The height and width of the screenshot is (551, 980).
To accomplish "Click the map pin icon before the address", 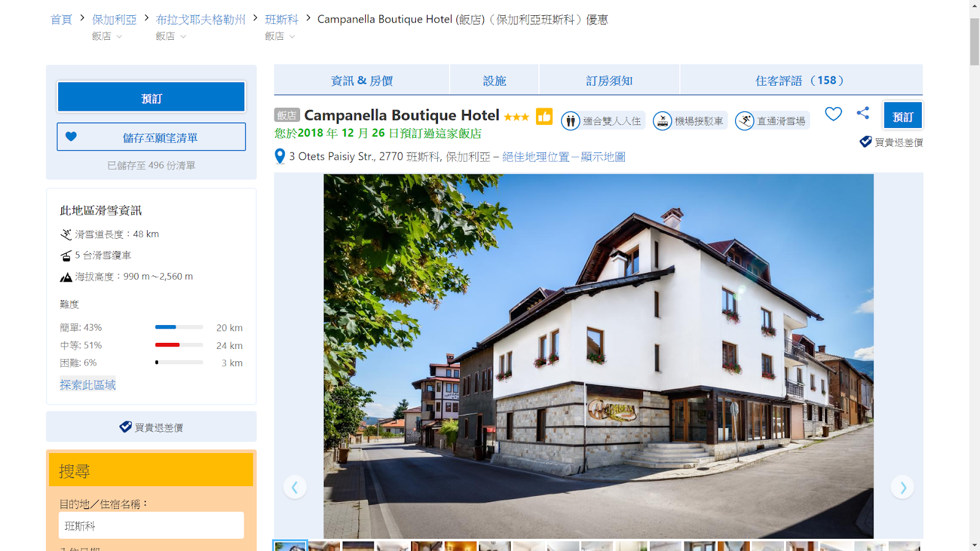I will 280,157.
